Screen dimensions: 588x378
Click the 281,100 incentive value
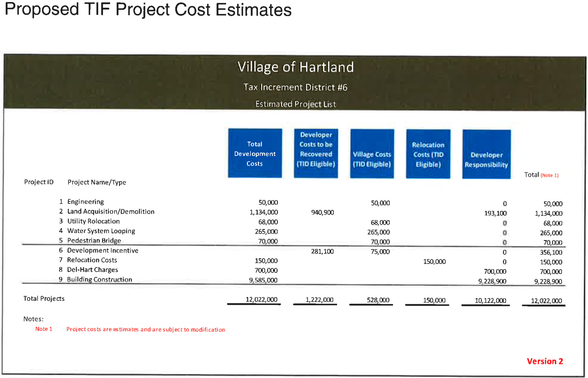tap(322, 252)
